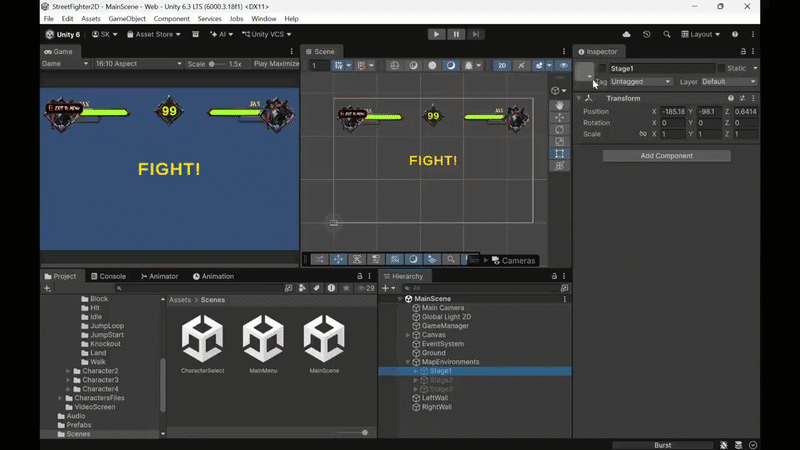The height and width of the screenshot is (450, 800).
Task: Open the Tag Untagged dropdown
Action: [x=640, y=82]
